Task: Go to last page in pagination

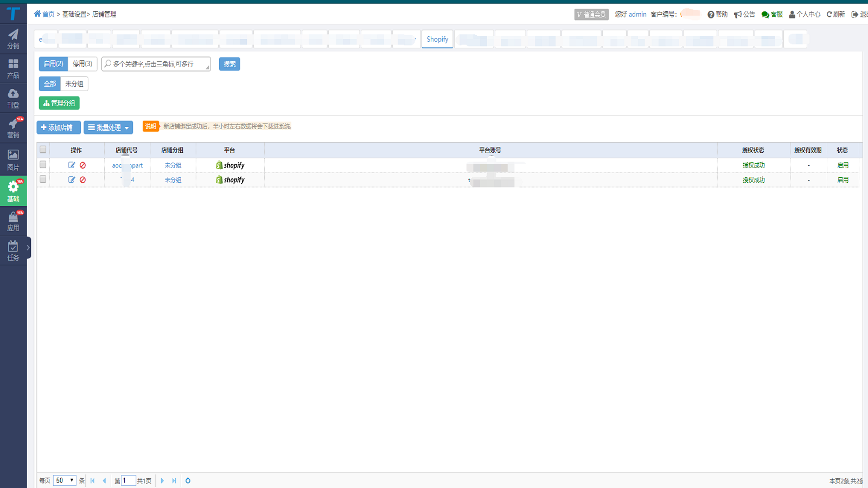Action: click(x=174, y=480)
